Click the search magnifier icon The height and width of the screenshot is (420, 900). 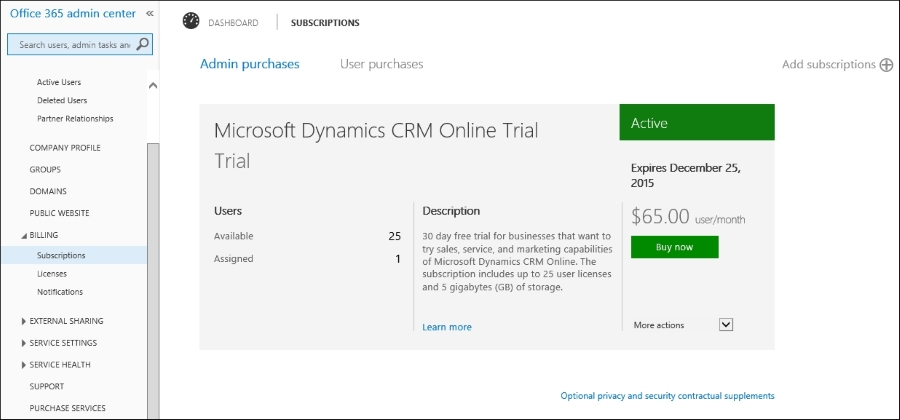pos(142,44)
